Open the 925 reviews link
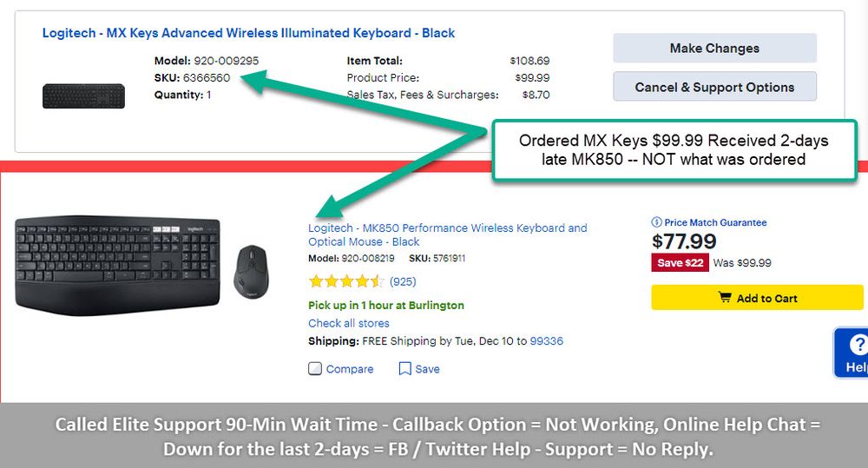 coord(403,281)
